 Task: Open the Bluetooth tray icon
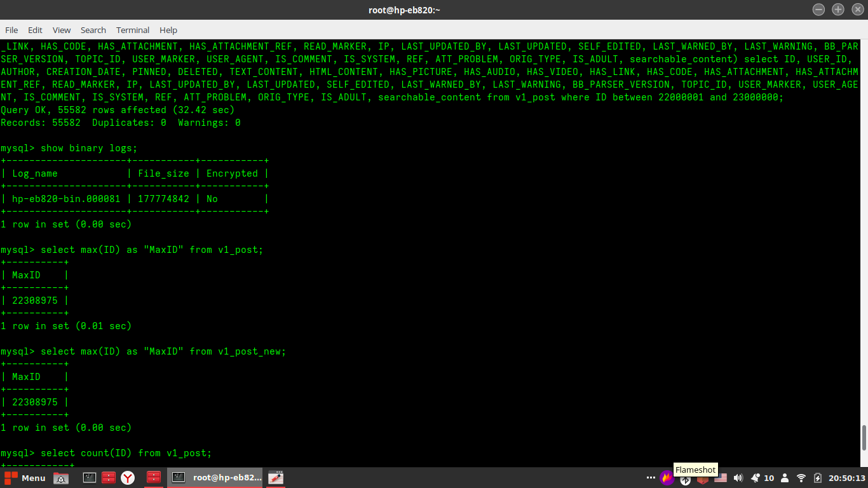(x=685, y=480)
